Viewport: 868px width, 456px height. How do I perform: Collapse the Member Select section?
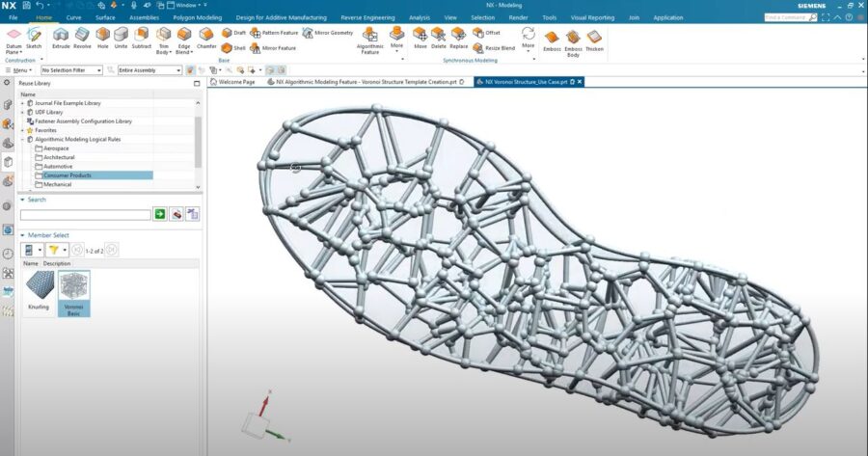coord(23,235)
